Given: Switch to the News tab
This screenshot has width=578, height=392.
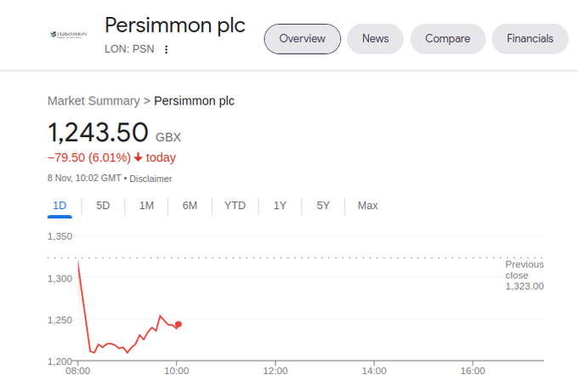Looking at the screenshot, I should coord(375,38).
